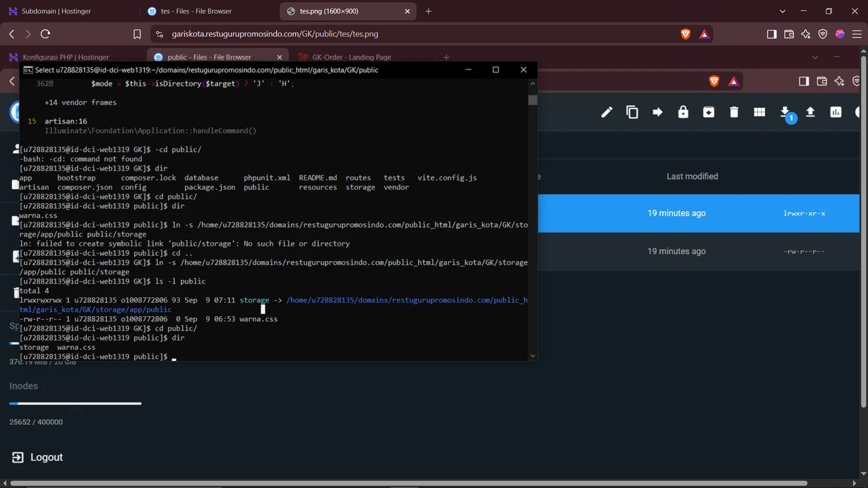Bookmark this page with the bookmark icon
Viewport: 868px width, 488px height.
click(x=137, y=34)
